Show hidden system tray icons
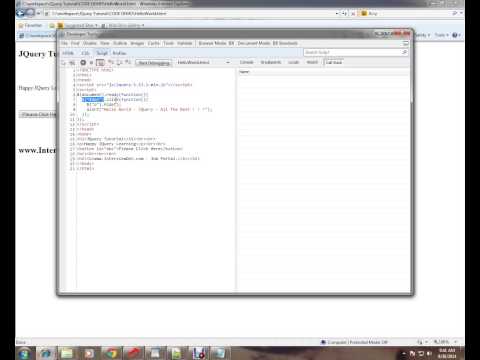Viewport: 480px width, 360px height. point(404,353)
